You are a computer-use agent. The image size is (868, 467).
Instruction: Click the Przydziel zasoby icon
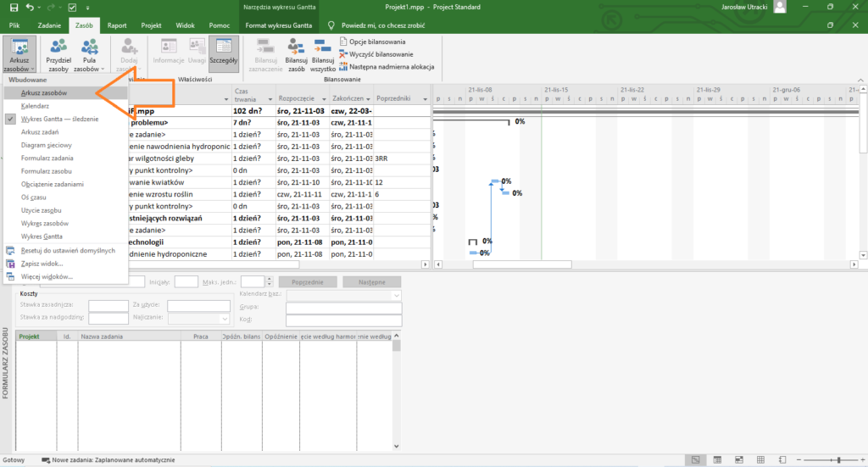click(x=58, y=54)
